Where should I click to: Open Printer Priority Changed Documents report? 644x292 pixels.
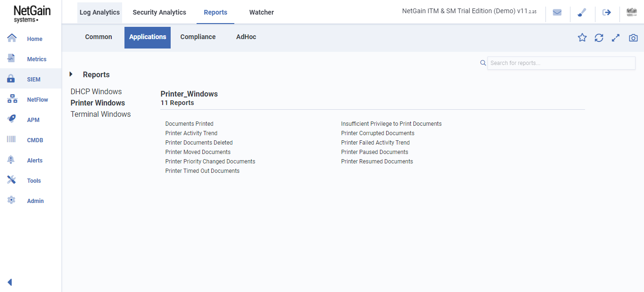click(x=210, y=162)
